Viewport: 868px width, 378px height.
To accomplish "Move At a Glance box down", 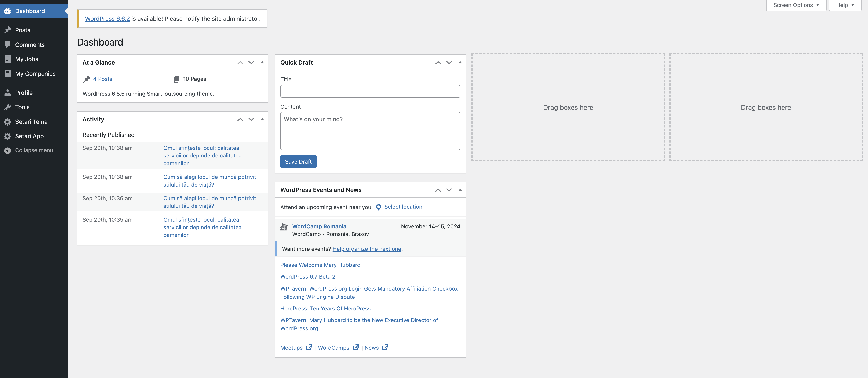I will pos(251,63).
